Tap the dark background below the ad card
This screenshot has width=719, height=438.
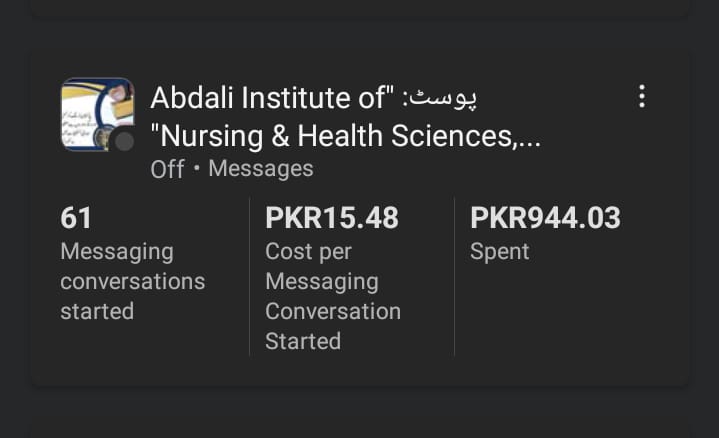pyautogui.click(x=360, y=412)
